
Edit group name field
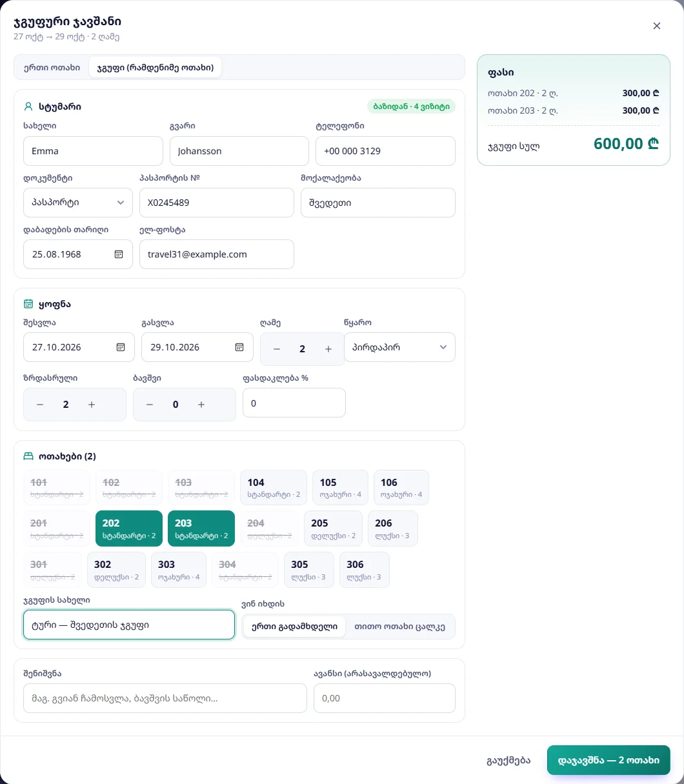point(129,625)
